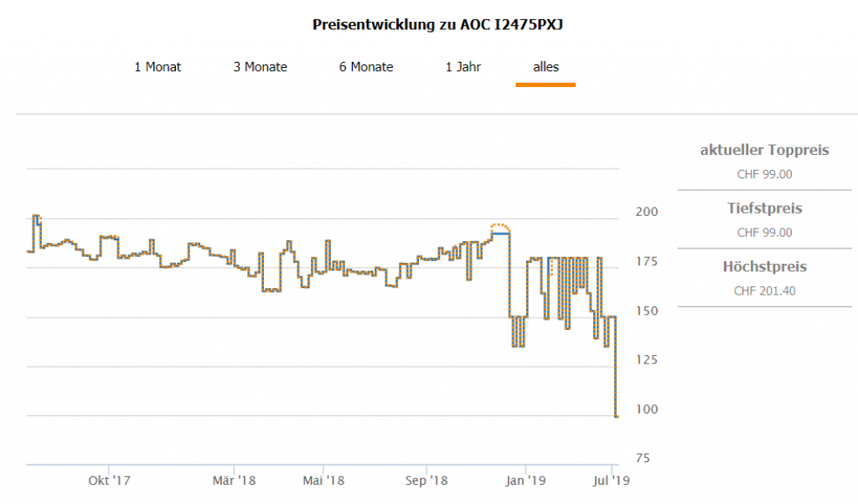Viewport: 858px width, 504px height.
Task: Select the "1 Monat" time range tab
Action: pos(158,67)
